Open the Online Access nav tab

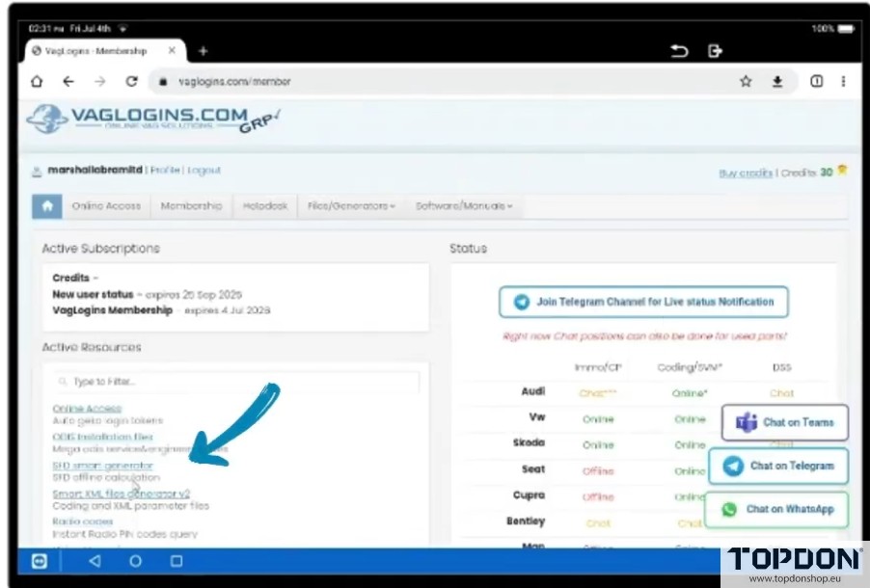pyautogui.click(x=106, y=206)
